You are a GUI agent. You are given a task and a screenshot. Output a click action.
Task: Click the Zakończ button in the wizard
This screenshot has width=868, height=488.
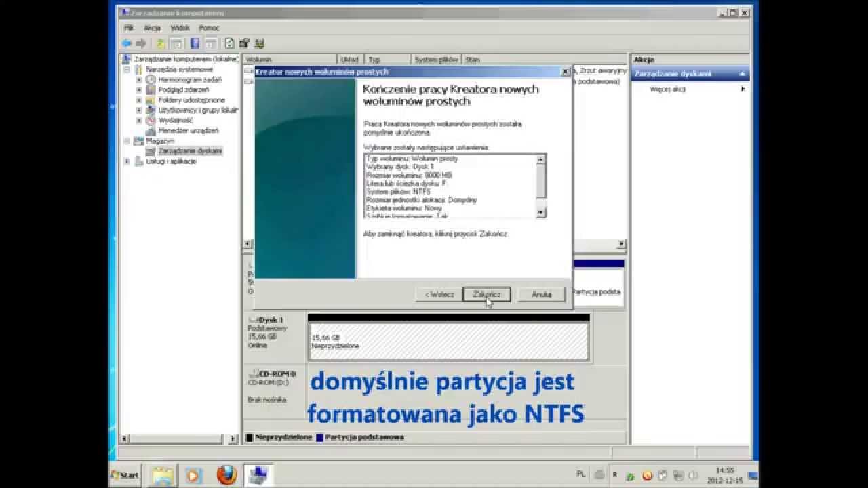[486, 294]
